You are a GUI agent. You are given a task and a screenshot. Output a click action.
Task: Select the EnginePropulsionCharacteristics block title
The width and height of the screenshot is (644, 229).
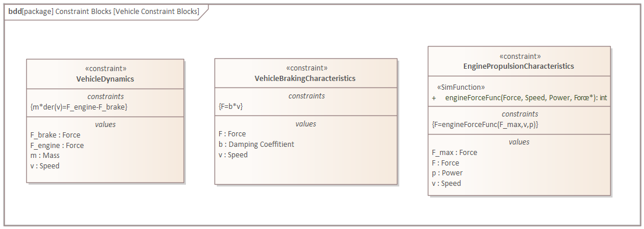coord(519,66)
